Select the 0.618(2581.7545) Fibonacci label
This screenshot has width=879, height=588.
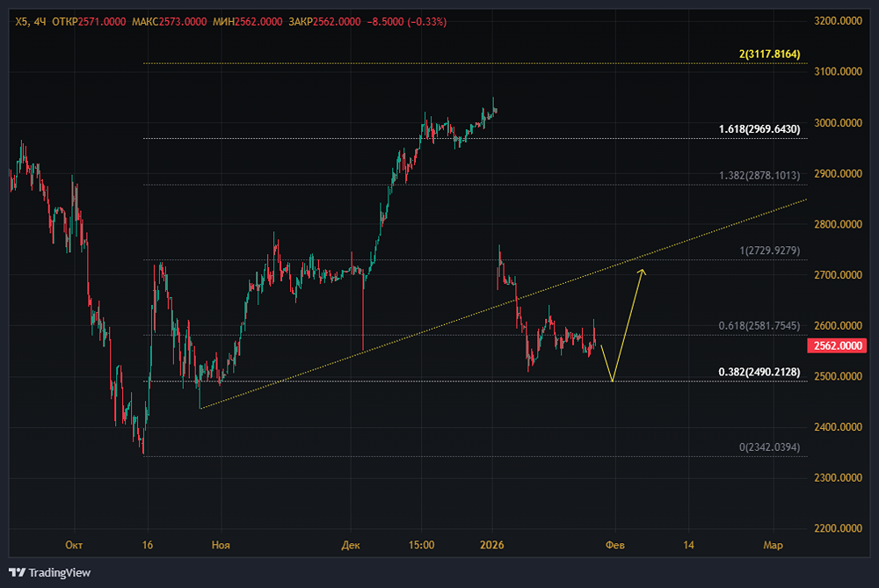coord(759,325)
